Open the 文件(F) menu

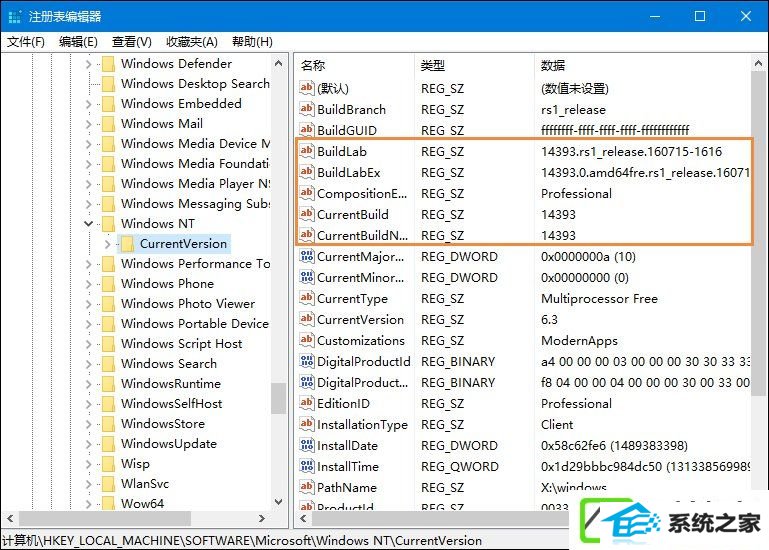pos(26,42)
